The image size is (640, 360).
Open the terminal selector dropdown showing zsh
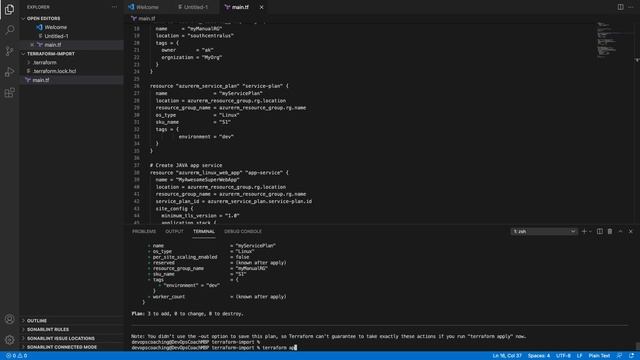(x=544, y=231)
